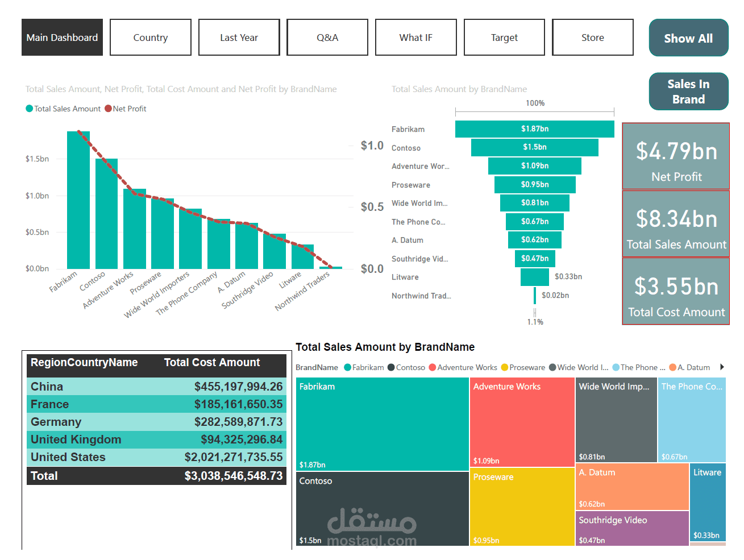Select the $4.79bn Net Profit card

(x=676, y=156)
